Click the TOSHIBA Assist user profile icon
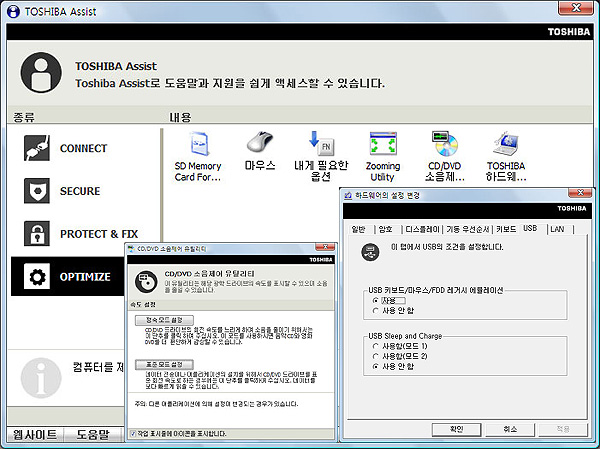The width and height of the screenshot is (600, 449). pyautogui.click(x=41, y=73)
